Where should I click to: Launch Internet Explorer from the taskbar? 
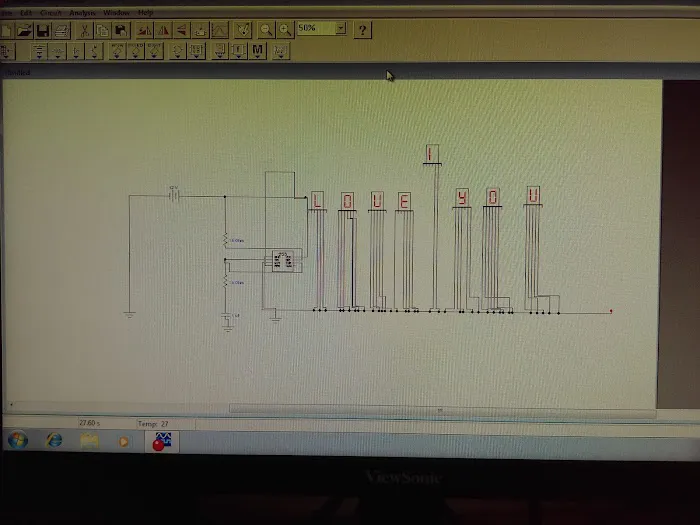[54, 441]
